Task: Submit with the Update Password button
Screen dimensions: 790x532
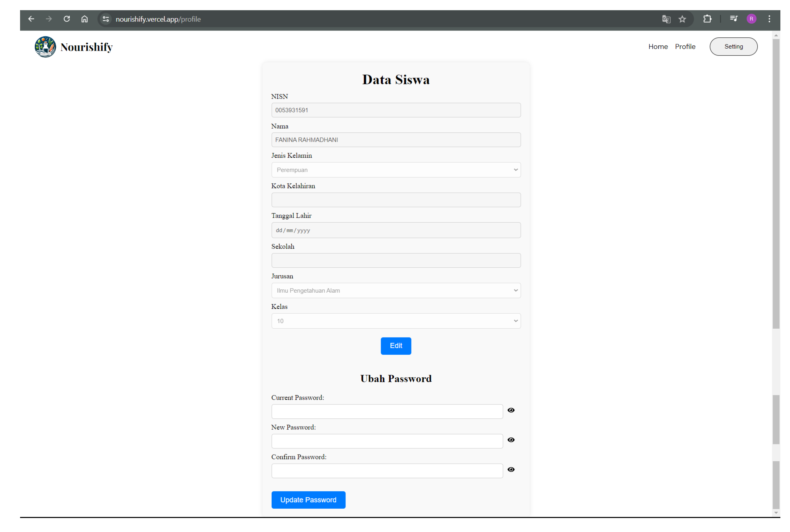Action: (x=308, y=499)
